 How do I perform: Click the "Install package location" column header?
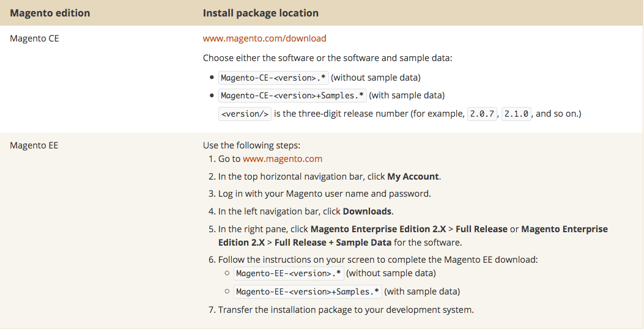pos(261,13)
